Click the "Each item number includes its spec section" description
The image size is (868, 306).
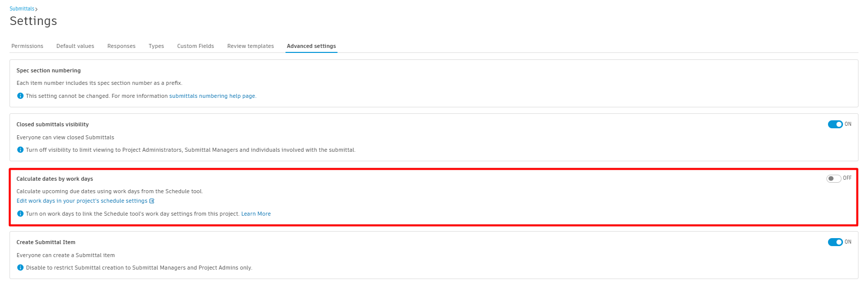tap(99, 83)
